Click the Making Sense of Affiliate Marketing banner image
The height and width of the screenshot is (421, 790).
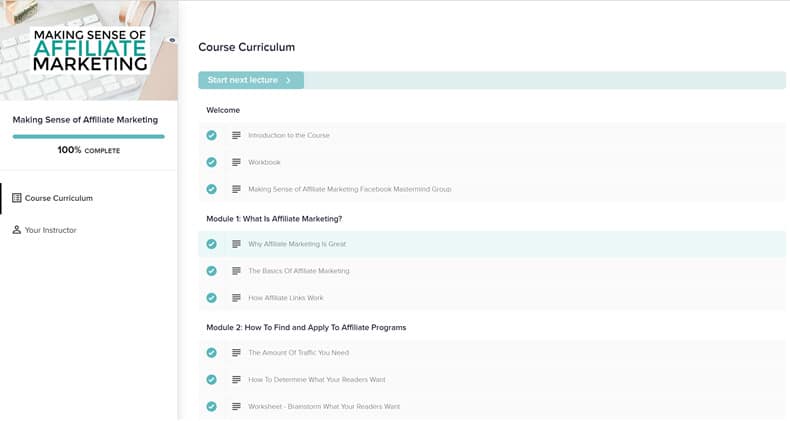(x=89, y=50)
